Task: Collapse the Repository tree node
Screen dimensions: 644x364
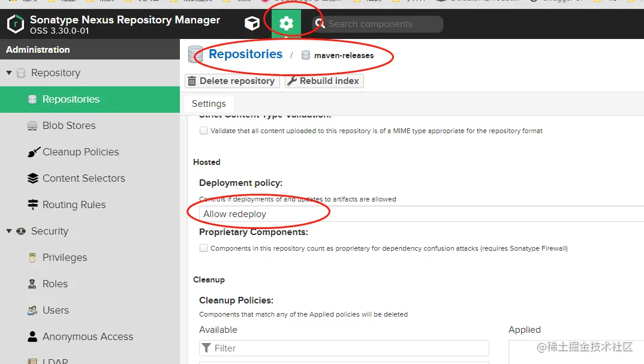Action: 9,73
